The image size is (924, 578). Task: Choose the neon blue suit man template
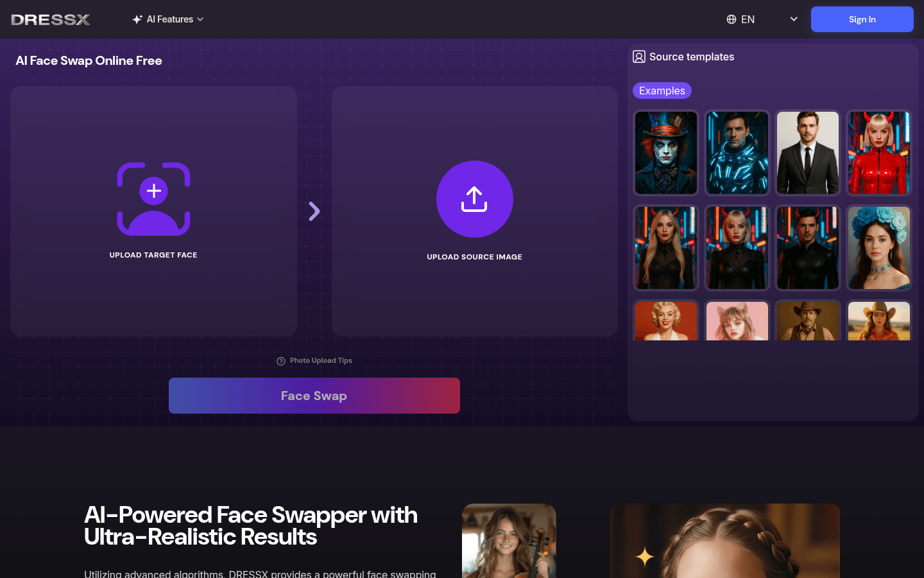[737, 153]
